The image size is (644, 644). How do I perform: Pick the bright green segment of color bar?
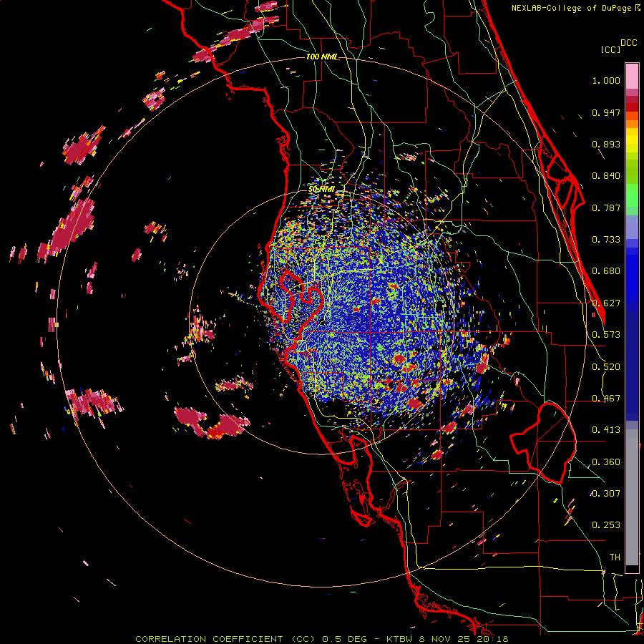click(x=632, y=195)
